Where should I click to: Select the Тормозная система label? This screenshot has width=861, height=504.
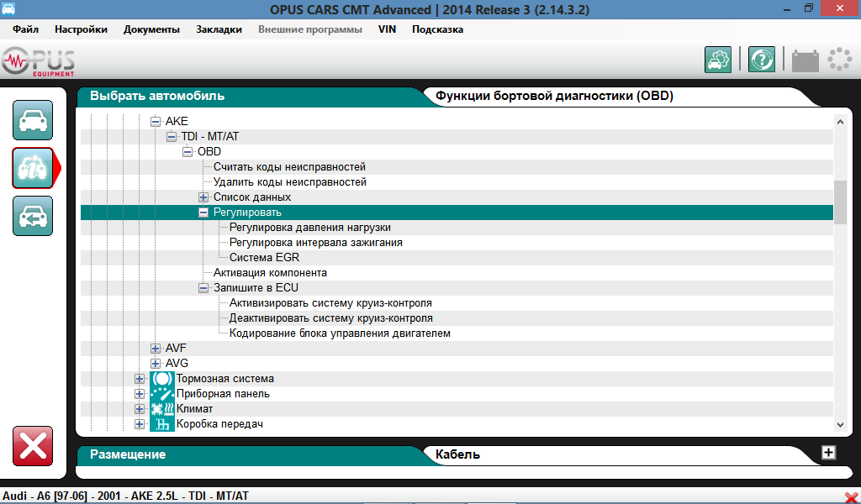click(225, 378)
